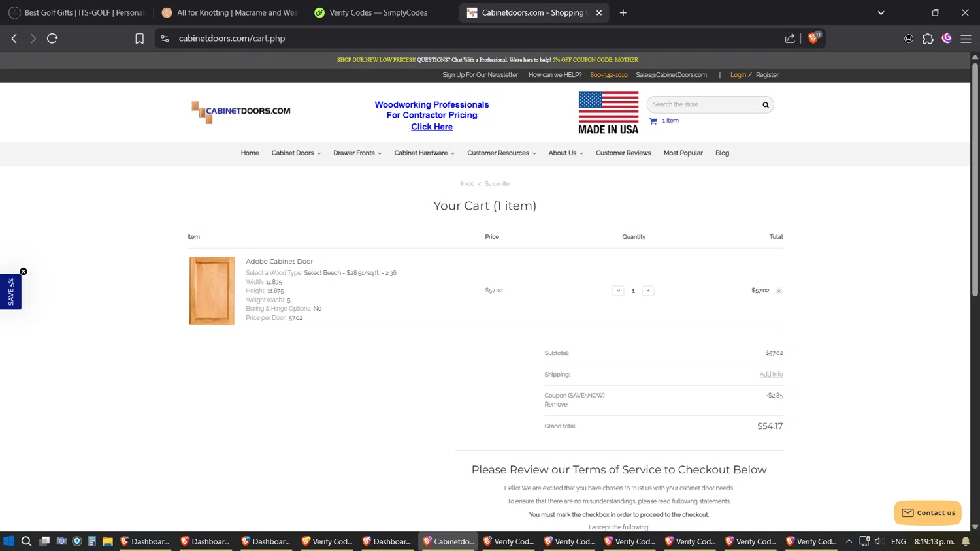The height and width of the screenshot is (551, 980).
Task: Click the Adobe Cabinet Door thumbnail
Action: (x=212, y=291)
